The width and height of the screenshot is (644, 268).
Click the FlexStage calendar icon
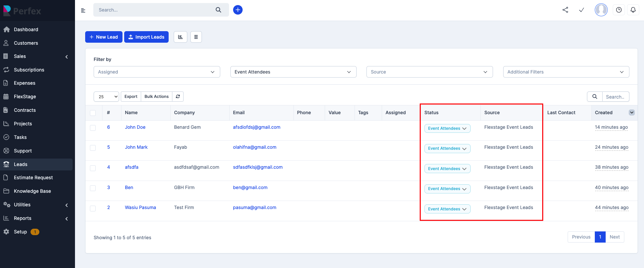tap(6, 97)
